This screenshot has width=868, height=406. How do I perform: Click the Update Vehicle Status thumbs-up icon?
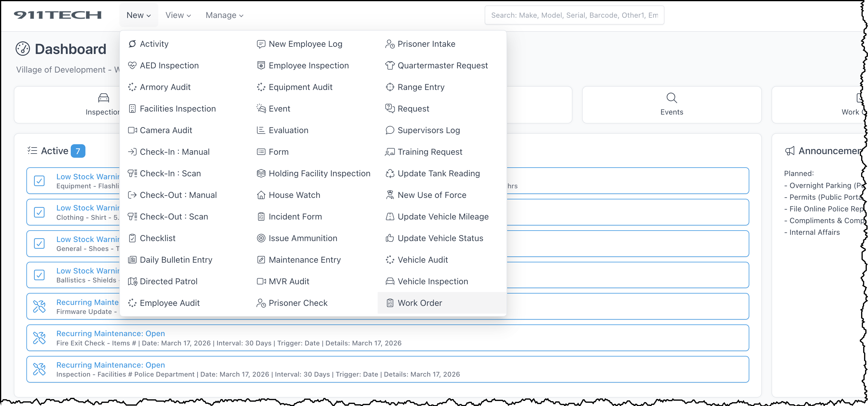click(390, 238)
